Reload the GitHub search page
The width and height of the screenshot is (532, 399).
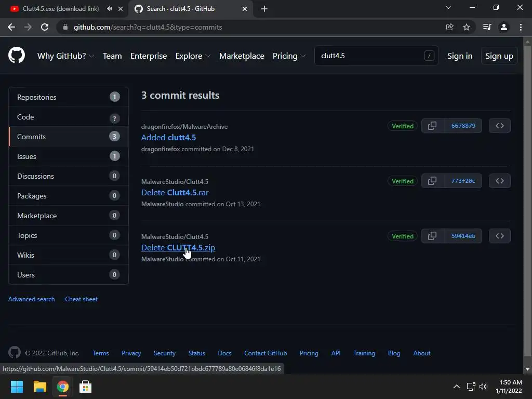click(x=45, y=27)
